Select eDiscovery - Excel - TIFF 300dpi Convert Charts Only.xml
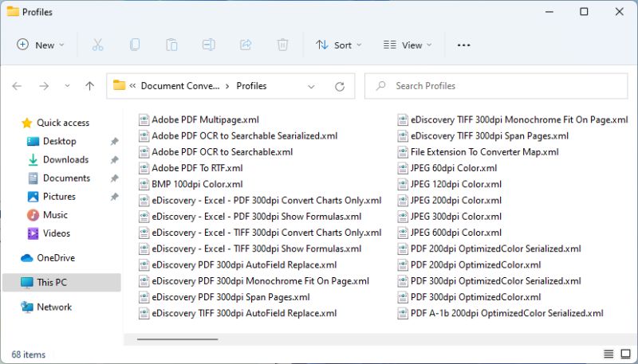Screen dimensions: 638x364 [x=266, y=233]
